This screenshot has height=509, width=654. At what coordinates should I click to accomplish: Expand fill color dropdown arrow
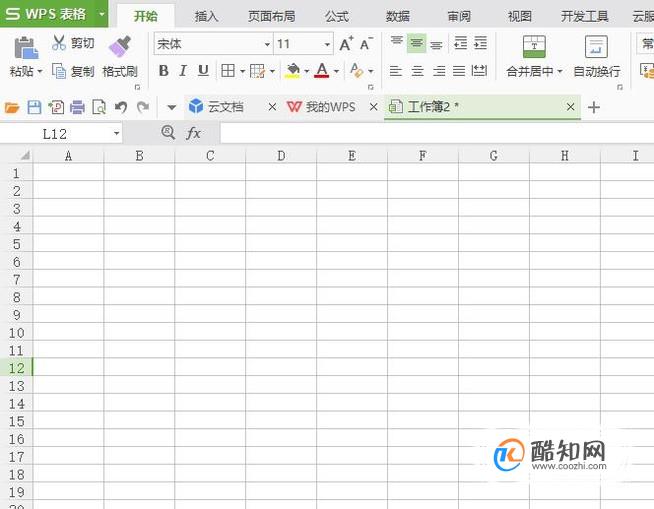(307, 71)
